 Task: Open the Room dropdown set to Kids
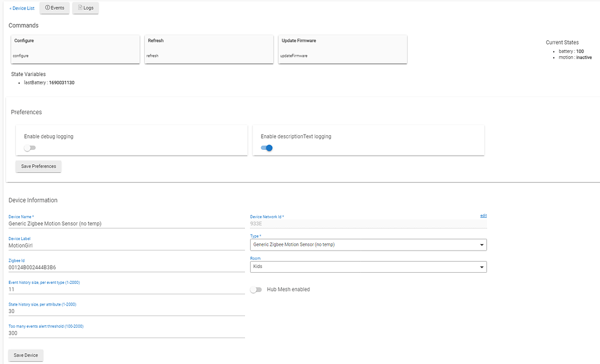click(368, 267)
